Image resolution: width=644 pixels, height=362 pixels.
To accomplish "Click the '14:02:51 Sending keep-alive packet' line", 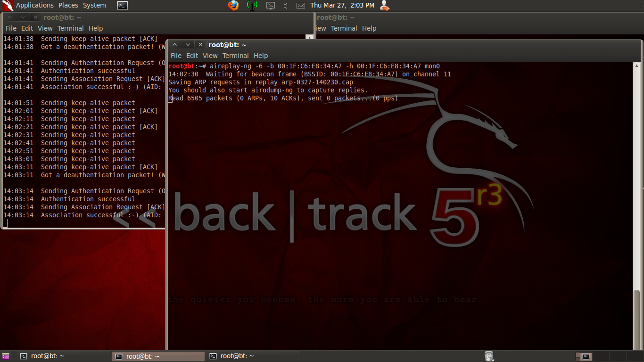I will (69, 151).
